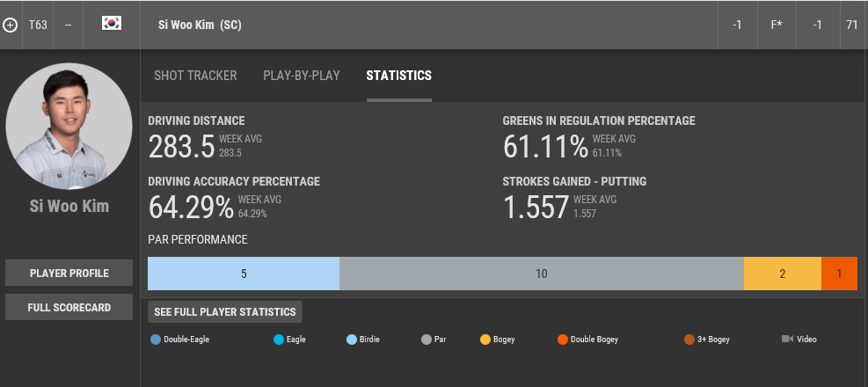Viewport: 868px width, 387px height.
Task: Switch to the Shot Tracker tab
Action: point(195,76)
